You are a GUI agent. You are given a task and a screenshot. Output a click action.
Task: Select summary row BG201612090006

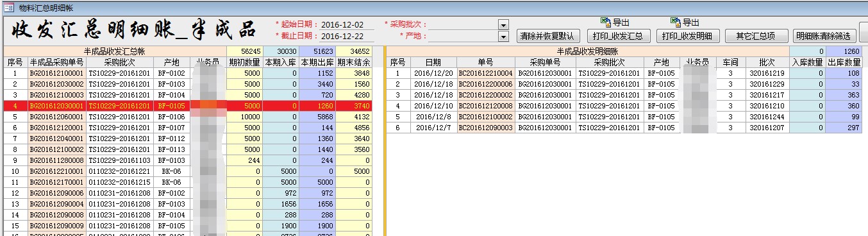pyautogui.click(x=187, y=193)
